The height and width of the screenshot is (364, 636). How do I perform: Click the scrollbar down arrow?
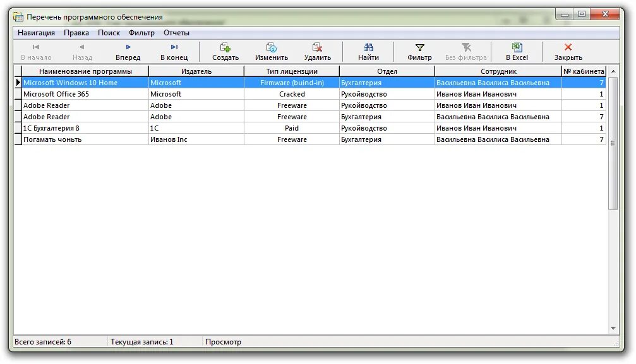613,328
